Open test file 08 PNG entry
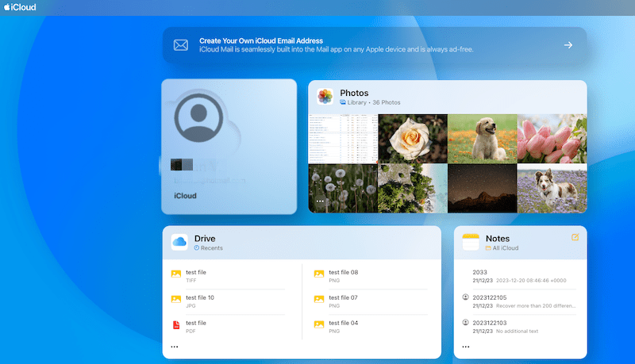The height and width of the screenshot is (364, 635). (x=371, y=276)
